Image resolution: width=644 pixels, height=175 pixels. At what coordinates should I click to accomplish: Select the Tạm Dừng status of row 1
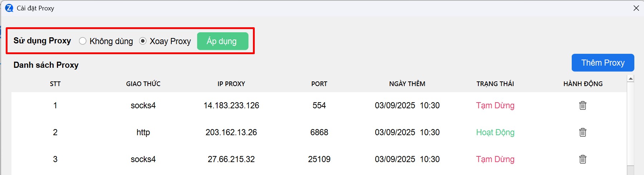pos(495,105)
